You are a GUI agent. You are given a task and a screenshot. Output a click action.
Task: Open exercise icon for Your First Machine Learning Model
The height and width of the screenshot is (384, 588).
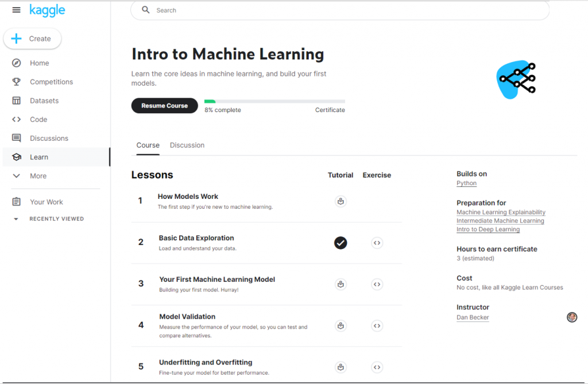tap(377, 284)
